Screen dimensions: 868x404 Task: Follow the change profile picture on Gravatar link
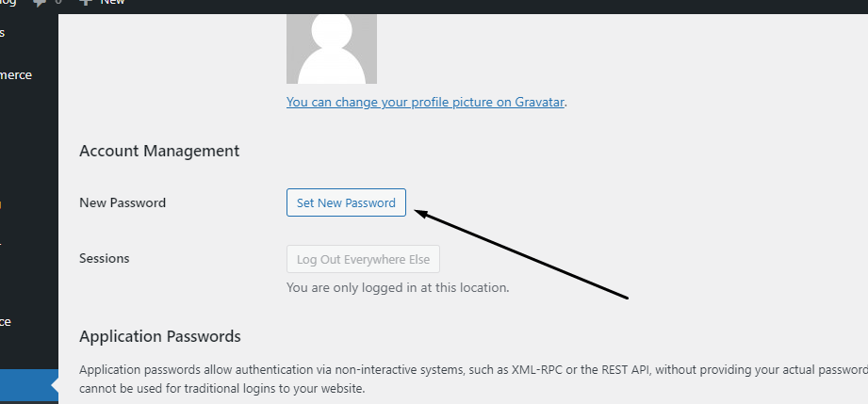tap(425, 103)
